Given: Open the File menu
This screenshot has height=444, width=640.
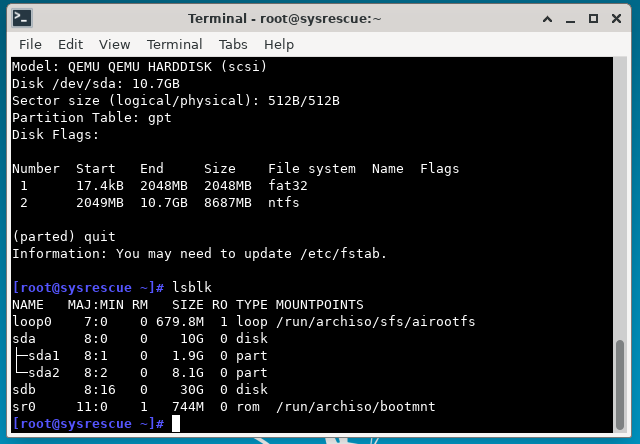Looking at the screenshot, I should (x=30, y=44).
